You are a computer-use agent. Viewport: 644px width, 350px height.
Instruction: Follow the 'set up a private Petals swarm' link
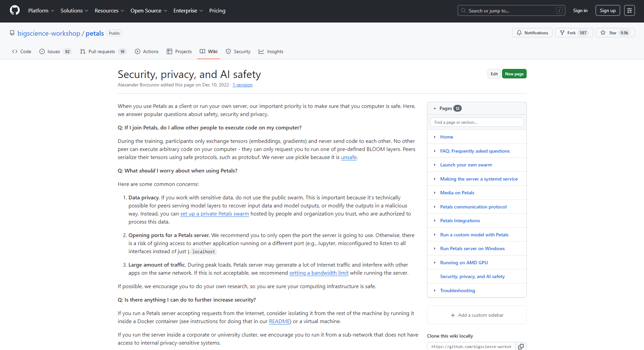point(215,214)
